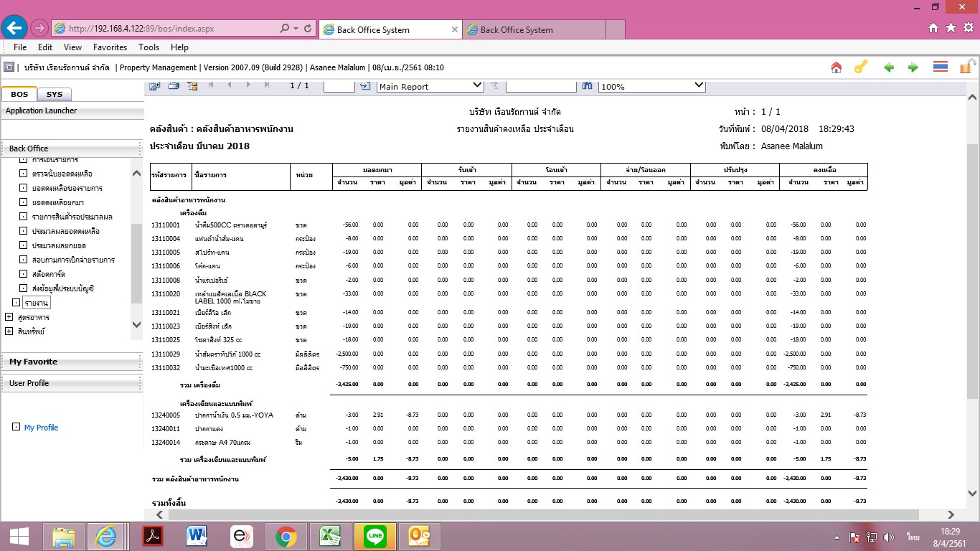Viewport: 980px width, 551px height.
Task: Expand the สินทรัพย์ tree node
Action: [9, 331]
